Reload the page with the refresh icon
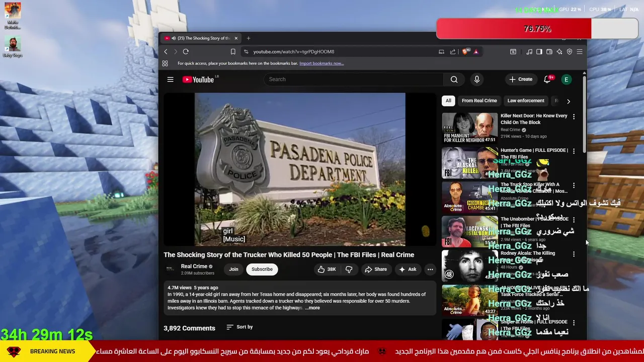Image resolution: width=644 pixels, height=362 pixels. tap(186, 52)
